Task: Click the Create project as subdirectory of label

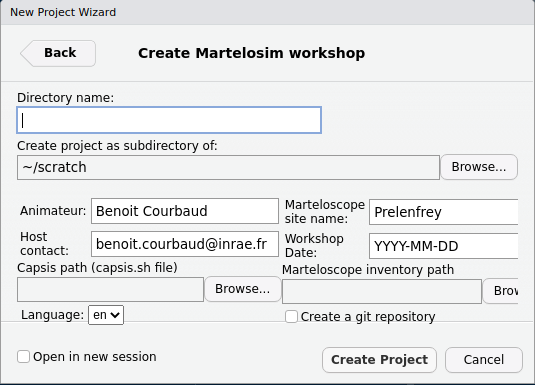Action: coord(117,146)
